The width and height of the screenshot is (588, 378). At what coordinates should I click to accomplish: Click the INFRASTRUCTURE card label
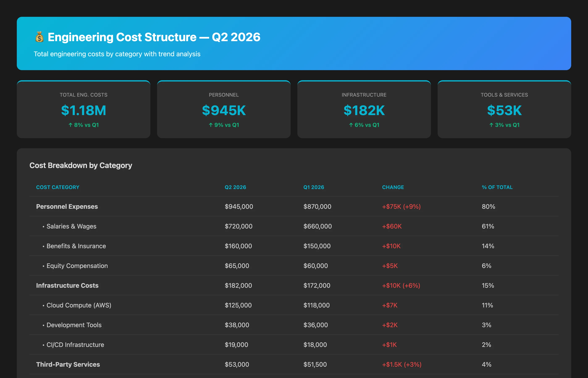click(364, 95)
